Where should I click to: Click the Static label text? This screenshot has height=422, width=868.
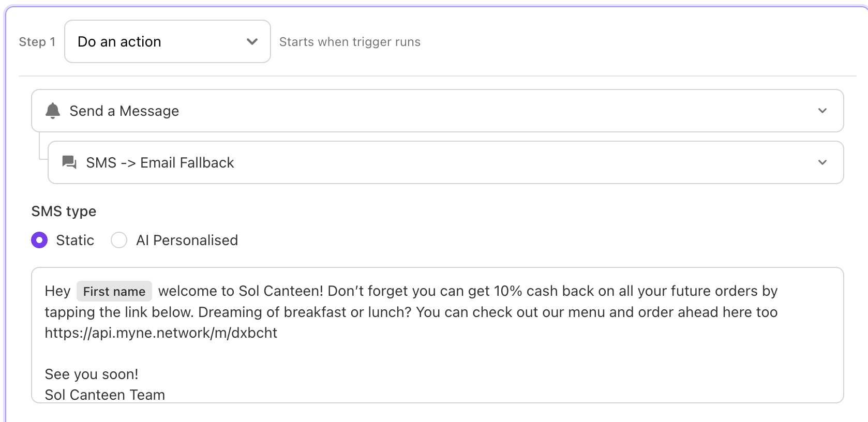75,240
